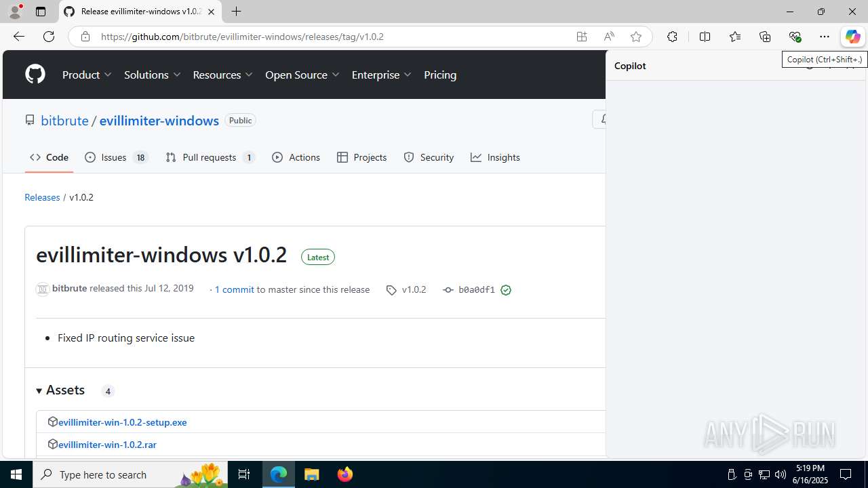Open the v1.0.2 tag link beside the tag icon
Image resolution: width=868 pixels, height=488 pixels.
(414, 289)
